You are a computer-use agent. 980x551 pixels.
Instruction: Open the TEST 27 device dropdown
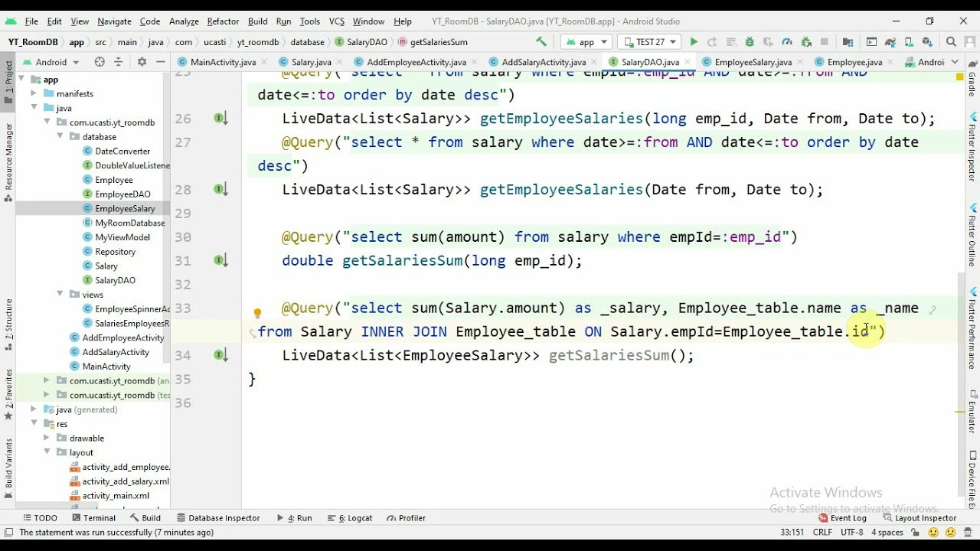(x=650, y=42)
